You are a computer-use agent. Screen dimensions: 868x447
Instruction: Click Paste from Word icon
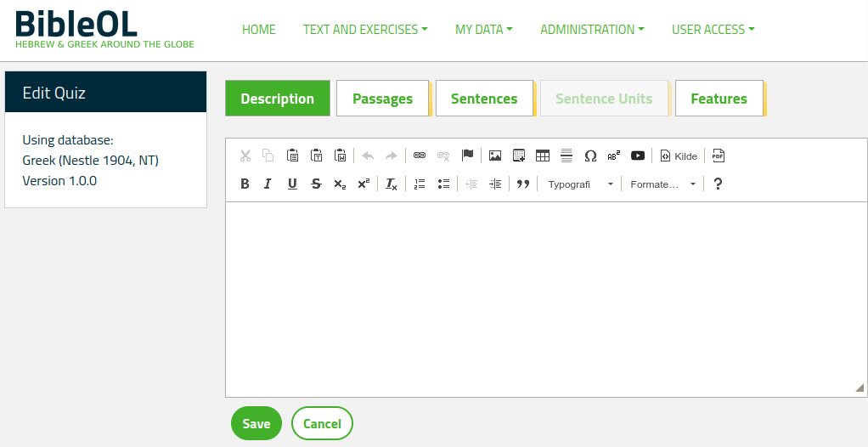click(340, 156)
